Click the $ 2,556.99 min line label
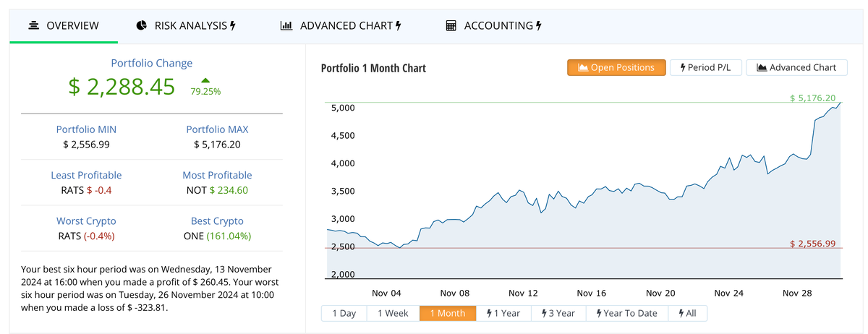Screen dimensions: 868x334 (812, 244)
